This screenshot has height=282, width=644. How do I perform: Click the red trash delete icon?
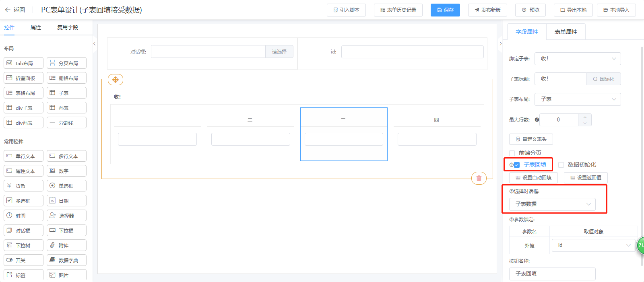click(x=479, y=178)
